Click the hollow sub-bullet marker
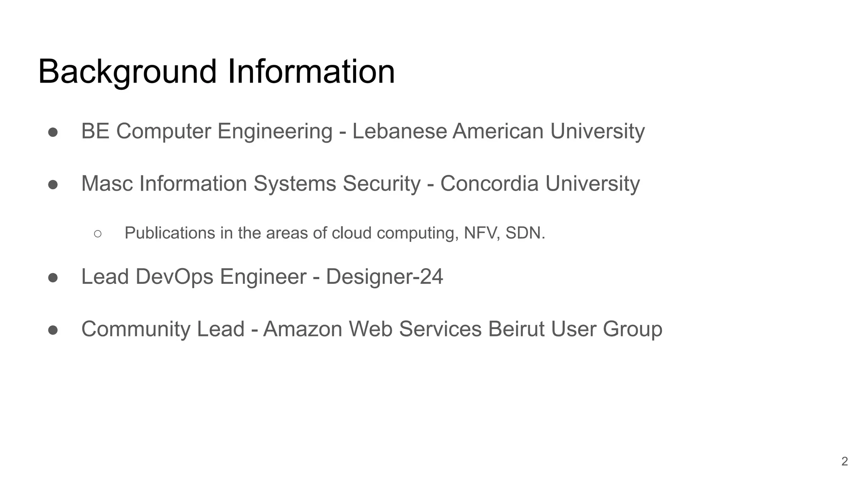This screenshot has width=868, height=488. 98,233
